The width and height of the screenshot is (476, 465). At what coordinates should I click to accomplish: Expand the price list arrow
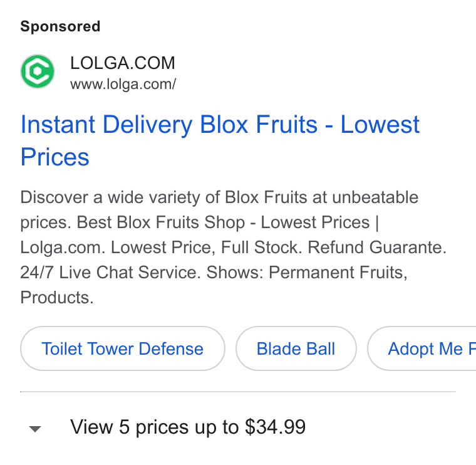click(35, 429)
